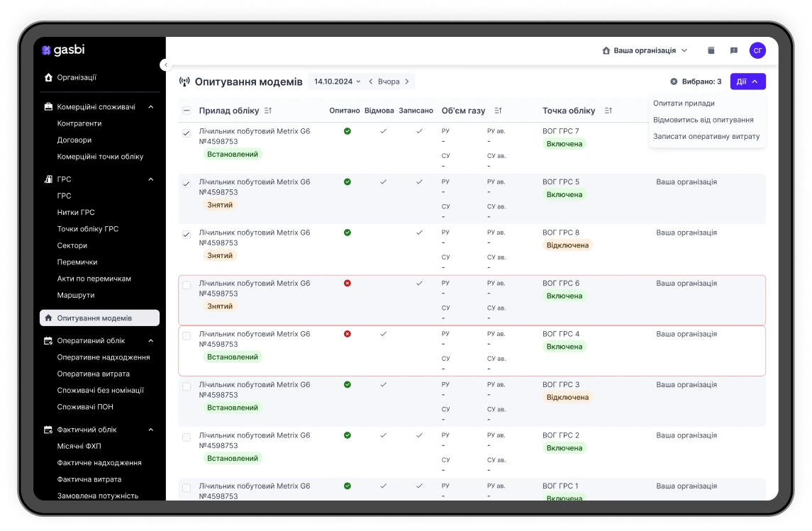Sort by Об'єм газу column icon
This screenshot has width=812, height=531.
(x=498, y=111)
